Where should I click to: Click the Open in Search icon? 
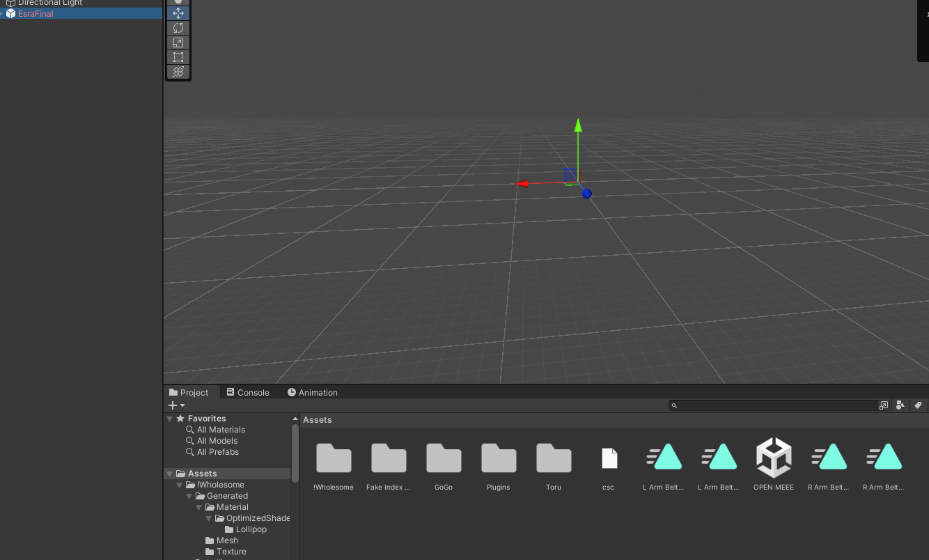tap(884, 405)
